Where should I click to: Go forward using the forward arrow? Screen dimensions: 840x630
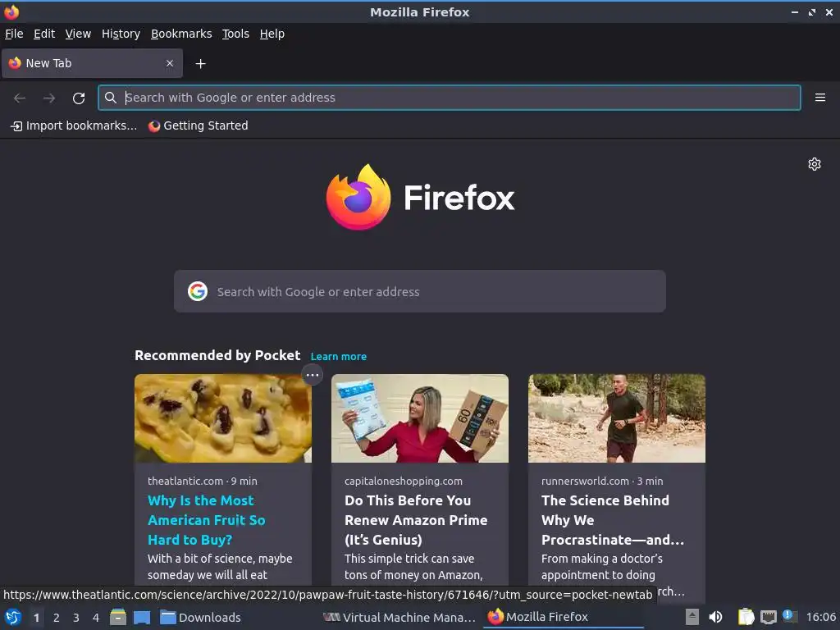pos(49,98)
